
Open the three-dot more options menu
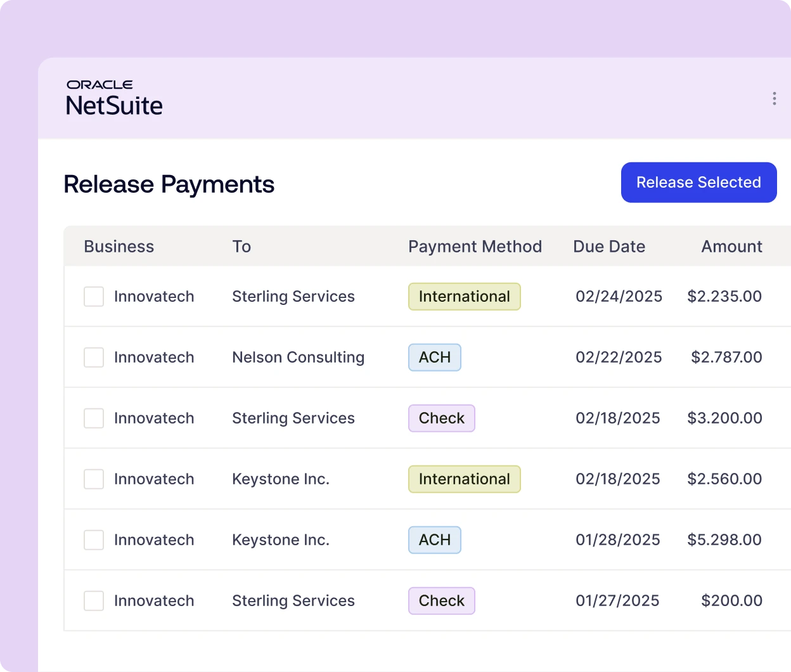pyautogui.click(x=774, y=98)
